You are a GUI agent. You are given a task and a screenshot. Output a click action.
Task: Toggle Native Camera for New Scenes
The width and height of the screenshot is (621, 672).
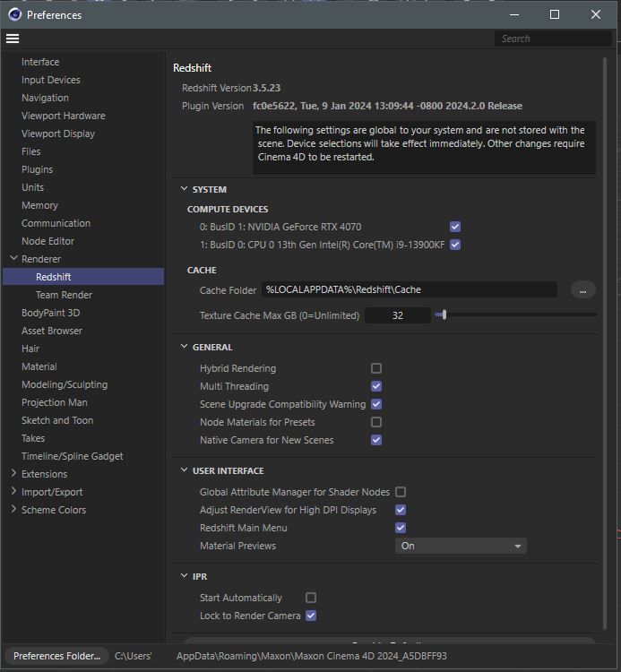point(376,440)
